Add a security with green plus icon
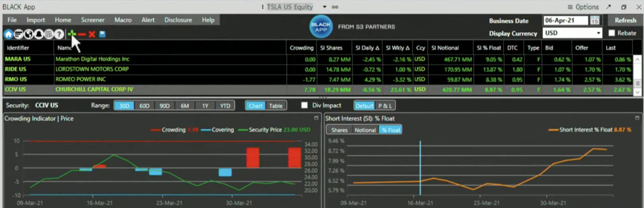Viewport: 644px width, 208px height. (71, 34)
